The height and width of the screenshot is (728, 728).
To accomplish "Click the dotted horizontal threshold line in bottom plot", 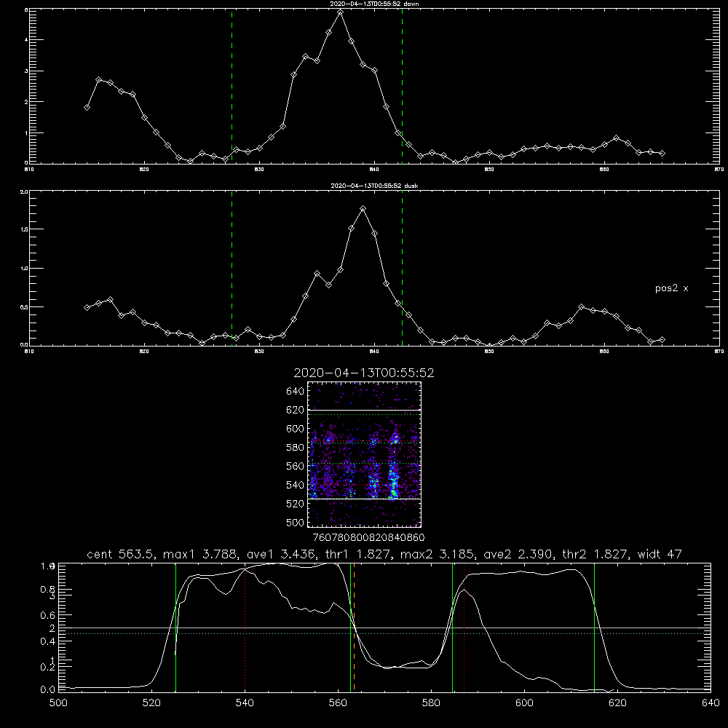I will pos(384,634).
